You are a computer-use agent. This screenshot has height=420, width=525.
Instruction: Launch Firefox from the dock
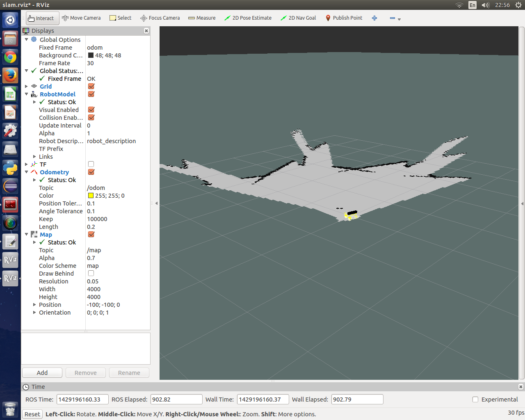pos(10,75)
